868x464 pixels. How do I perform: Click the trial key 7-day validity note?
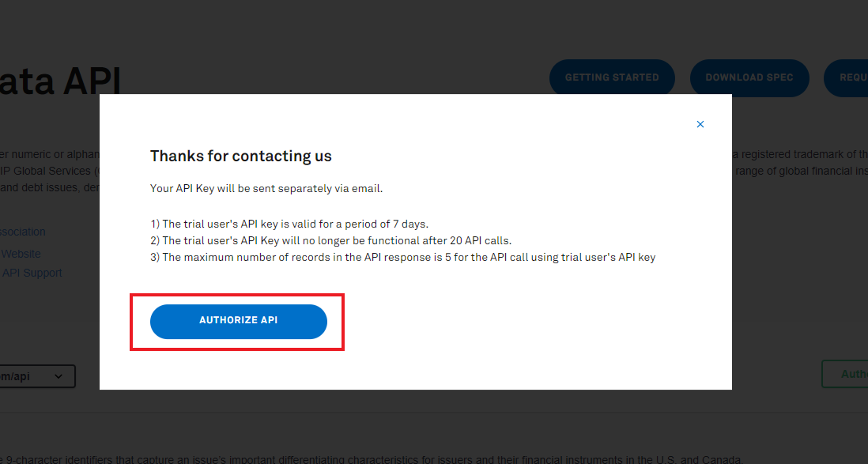292,224
